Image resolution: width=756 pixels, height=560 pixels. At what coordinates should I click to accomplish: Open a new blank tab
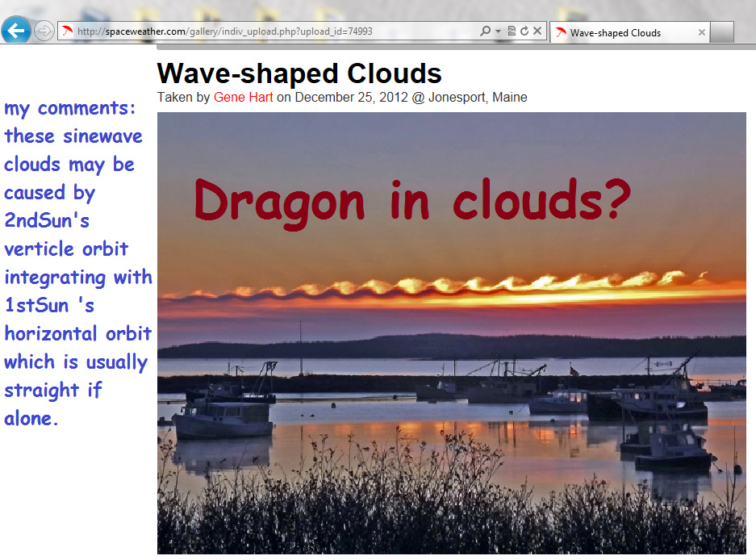[722, 32]
